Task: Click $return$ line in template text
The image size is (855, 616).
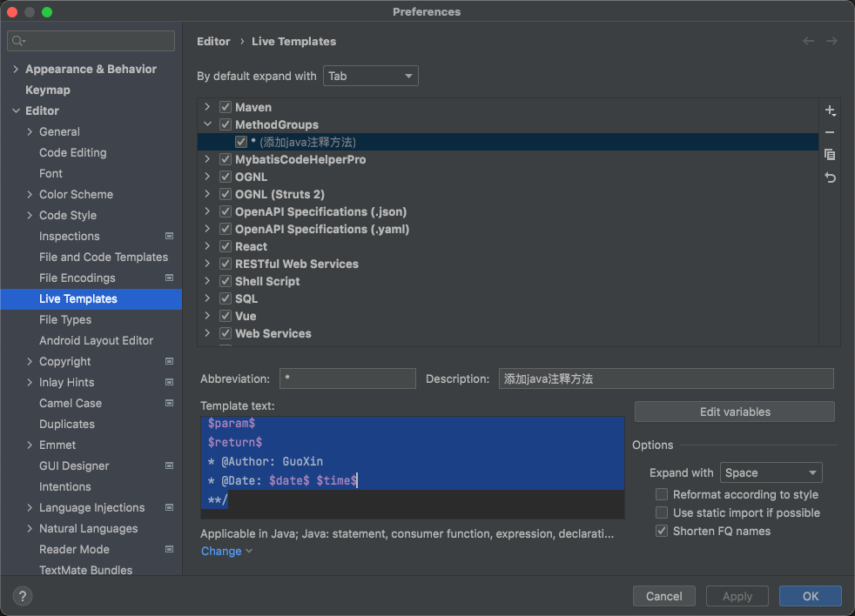Action: tap(235, 442)
